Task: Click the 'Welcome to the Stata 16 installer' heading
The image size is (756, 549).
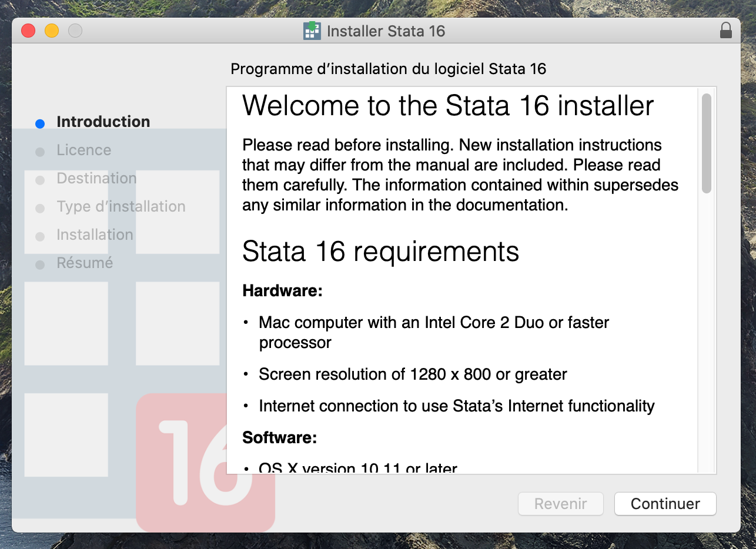Action: point(448,106)
